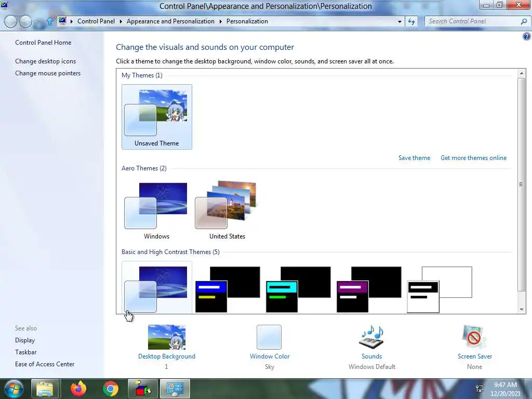Screen dimensions: 532x399
Task: Expand the arrow before Control Panel breadcrumb
Action: click(72, 21)
